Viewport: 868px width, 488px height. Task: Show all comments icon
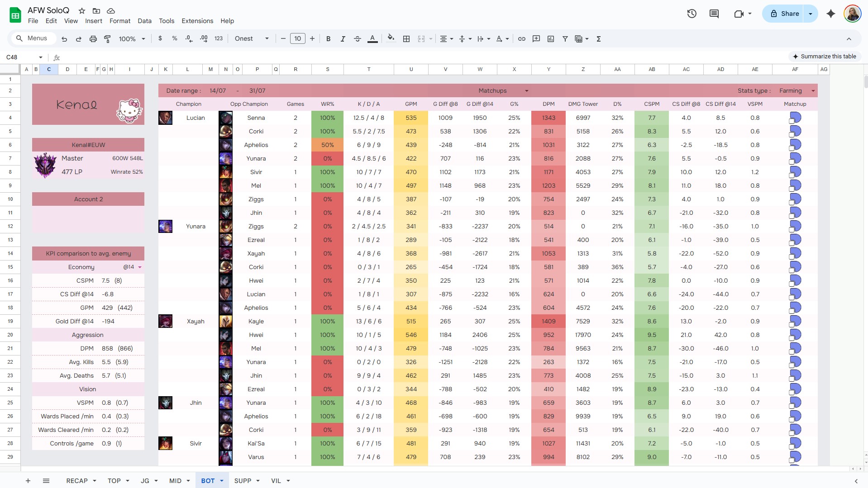[714, 14]
